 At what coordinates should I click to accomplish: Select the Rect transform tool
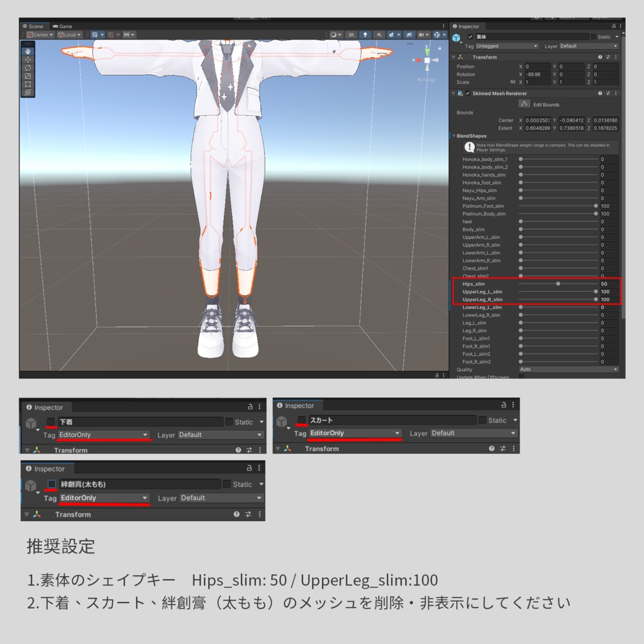coord(28,84)
